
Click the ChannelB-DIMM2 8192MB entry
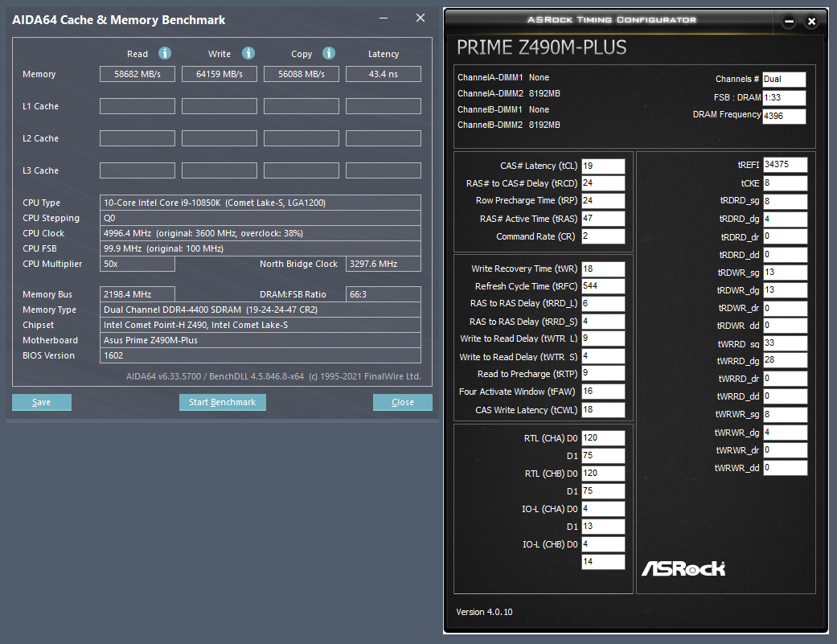click(509, 125)
